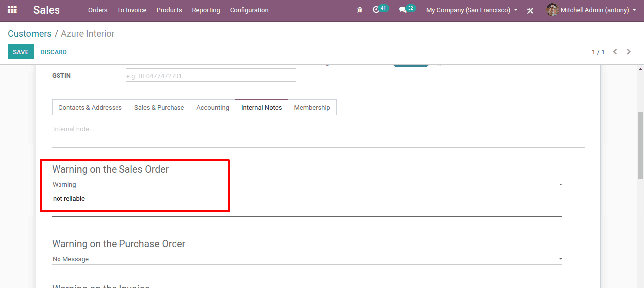The height and width of the screenshot is (288, 644).
Task: Click 'Warning on the Sales Order' heading
Action: 111,169
